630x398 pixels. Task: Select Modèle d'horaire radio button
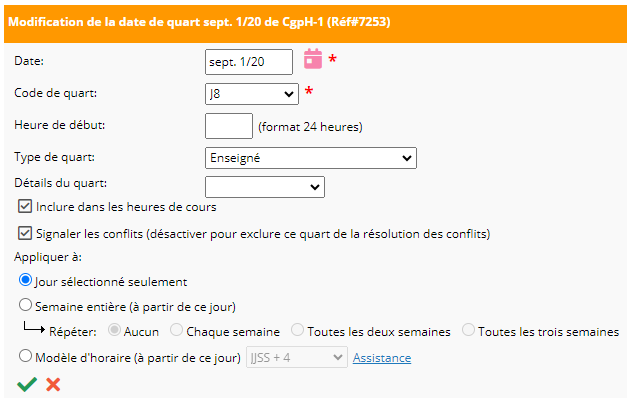pos(25,356)
